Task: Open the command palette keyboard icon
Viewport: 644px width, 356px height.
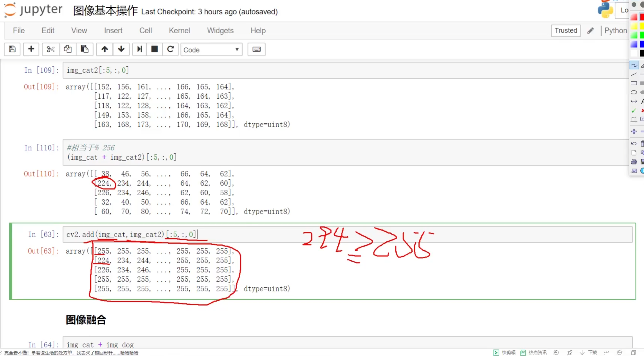Action: [256, 49]
